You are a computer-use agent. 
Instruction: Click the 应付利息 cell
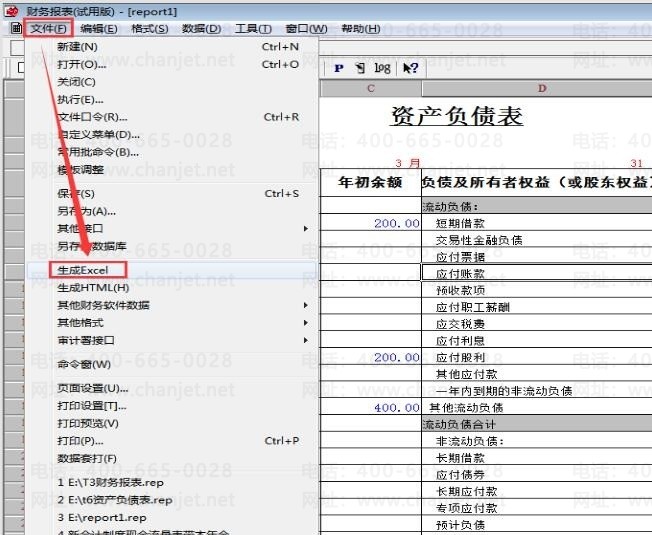tap(537, 340)
